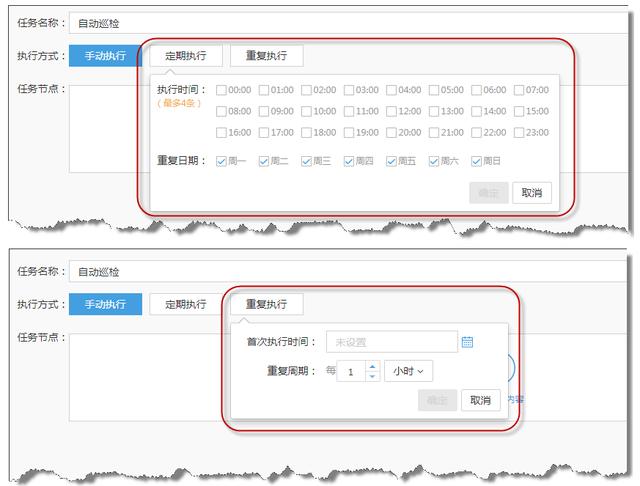Open the 小时 unit dropdown
640x486 pixels.
click(x=408, y=371)
